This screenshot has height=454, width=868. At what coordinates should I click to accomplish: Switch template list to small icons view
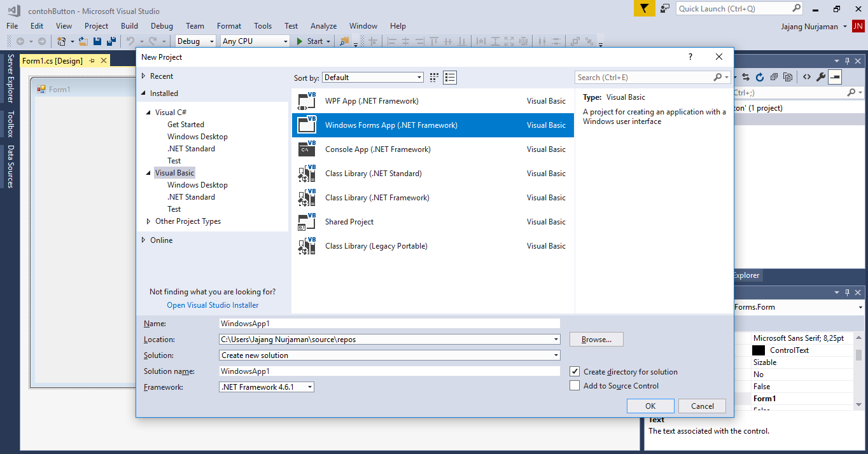433,77
